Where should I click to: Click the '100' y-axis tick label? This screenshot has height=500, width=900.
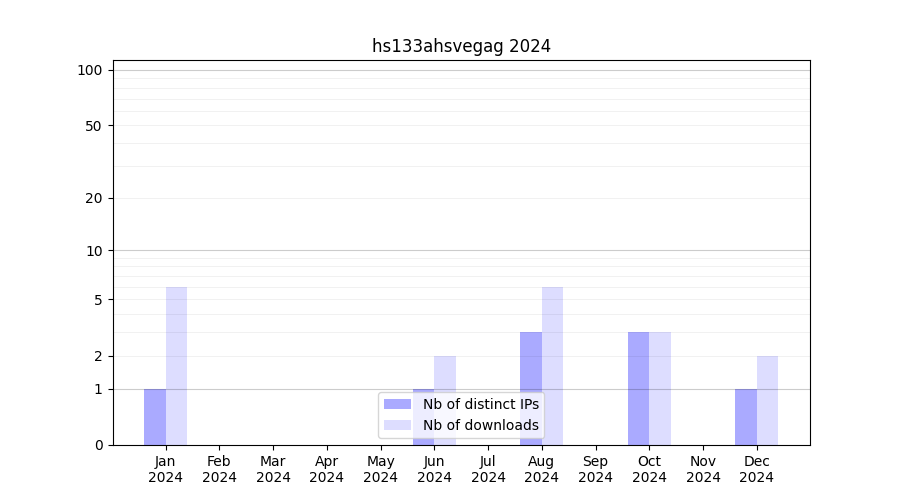point(90,70)
